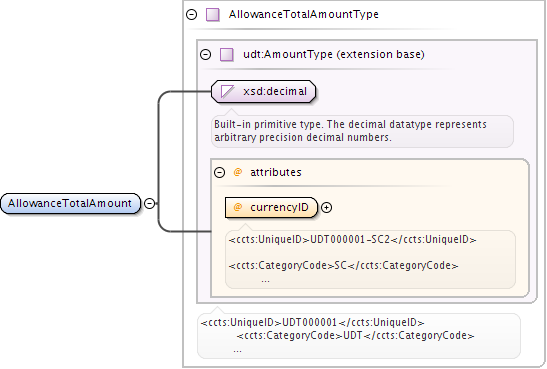Click the AllowanceTotalAmountType title text
Screen dimensions: 547x369
(x=304, y=14)
